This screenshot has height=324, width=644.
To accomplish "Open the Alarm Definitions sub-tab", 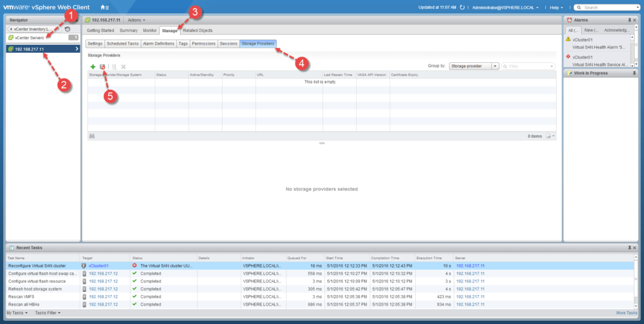I will pyautogui.click(x=158, y=43).
